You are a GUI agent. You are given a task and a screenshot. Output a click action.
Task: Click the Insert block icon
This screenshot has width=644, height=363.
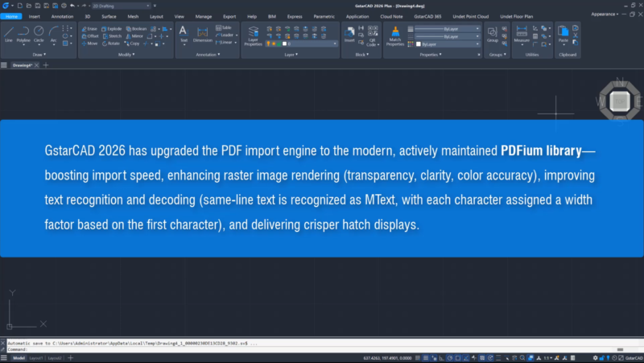click(349, 34)
